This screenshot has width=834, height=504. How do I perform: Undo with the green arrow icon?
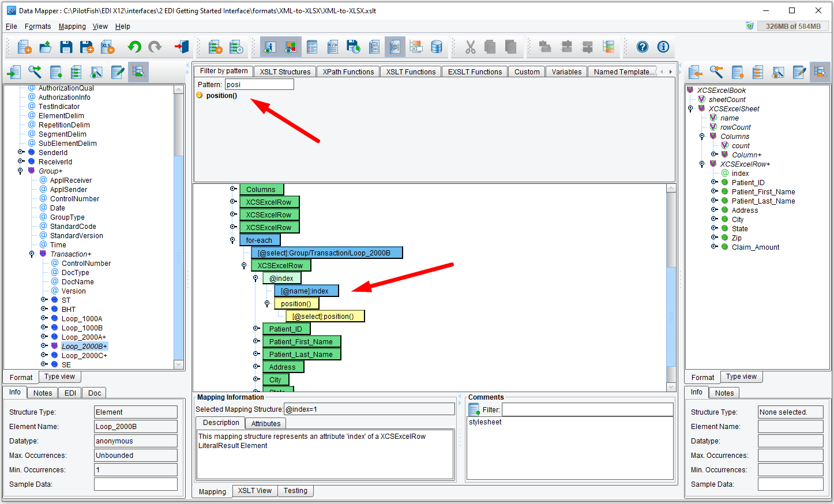point(134,47)
